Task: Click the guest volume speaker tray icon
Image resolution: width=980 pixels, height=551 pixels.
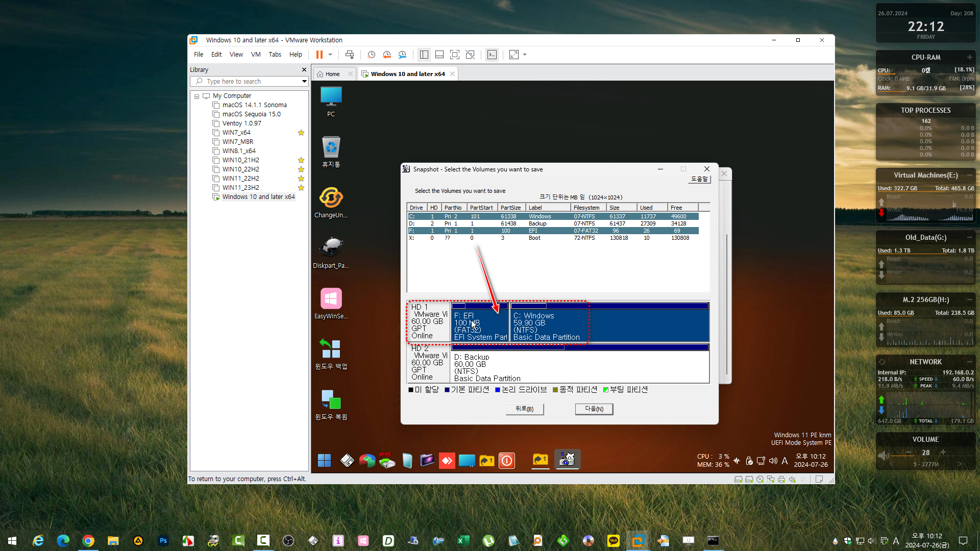Action: [x=773, y=461]
